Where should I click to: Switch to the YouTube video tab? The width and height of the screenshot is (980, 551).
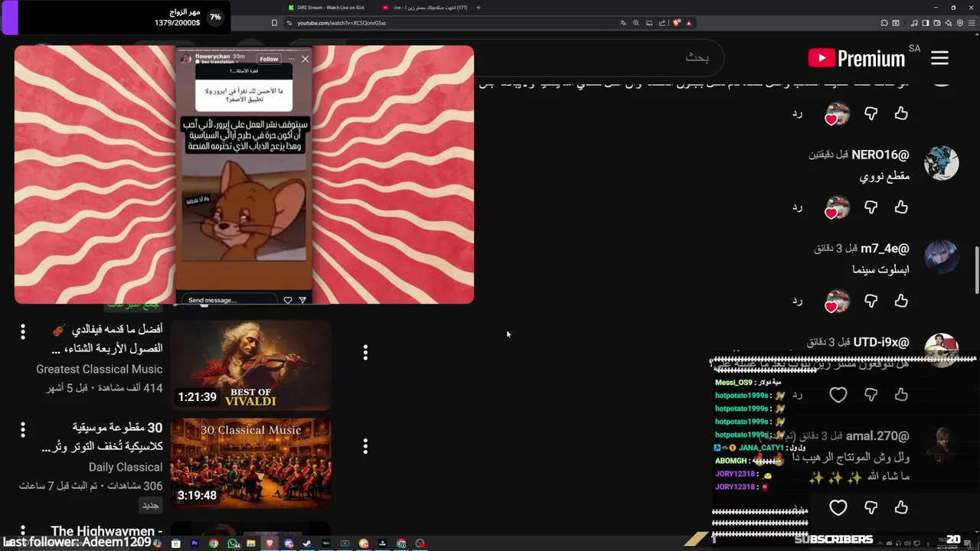(x=426, y=8)
